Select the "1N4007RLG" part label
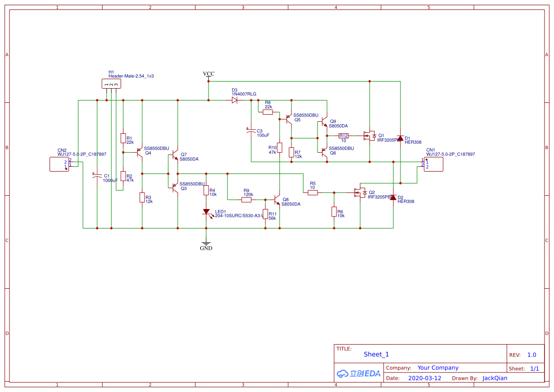Image resolution: width=554 pixels, height=392 pixels. click(244, 94)
